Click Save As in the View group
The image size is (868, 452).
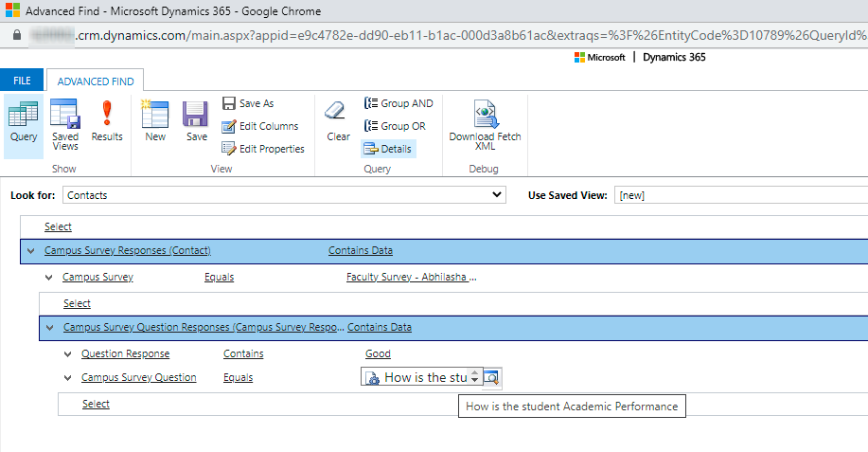tap(248, 103)
